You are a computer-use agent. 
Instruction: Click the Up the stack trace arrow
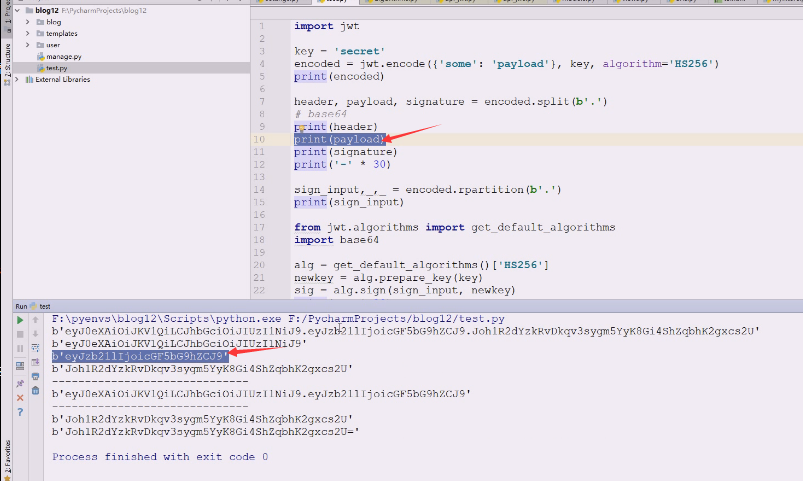click(x=35, y=320)
